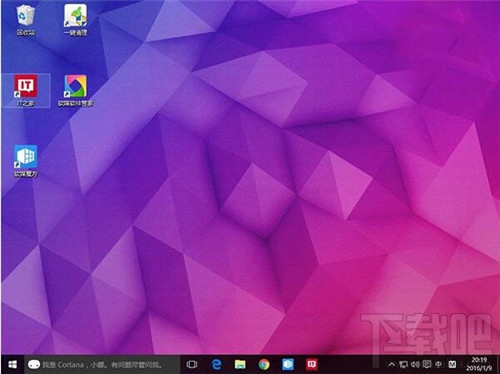The height and width of the screenshot is (374, 500).
Task: Select the blue cube Ruanmei Mofang shortcut
Action: click(26, 161)
